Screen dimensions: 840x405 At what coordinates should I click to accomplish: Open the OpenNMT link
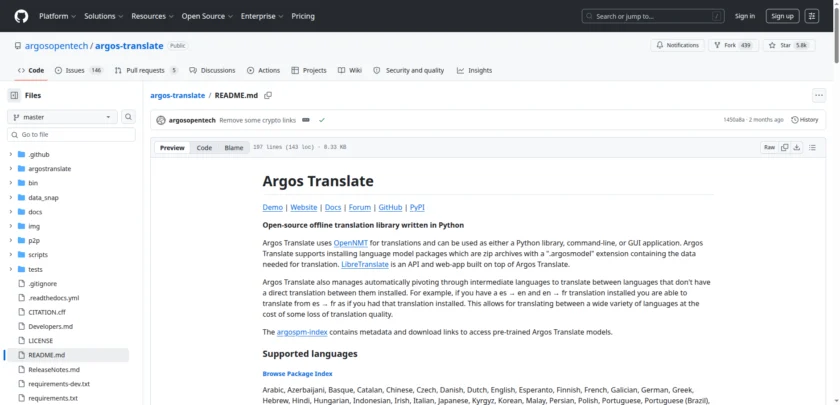click(351, 243)
